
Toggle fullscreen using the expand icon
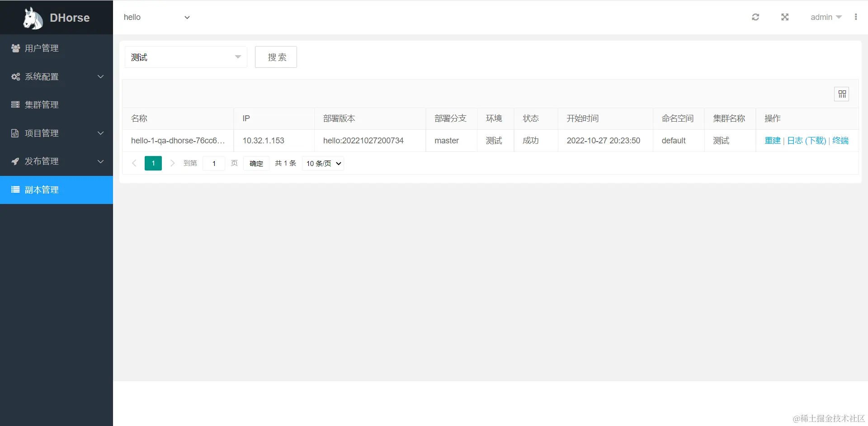pos(785,17)
